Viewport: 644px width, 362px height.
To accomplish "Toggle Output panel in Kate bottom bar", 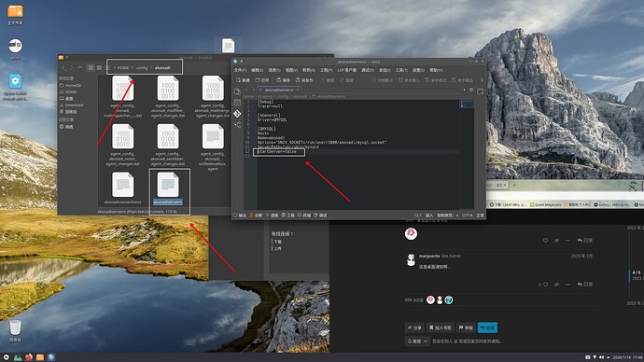I will point(240,216).
